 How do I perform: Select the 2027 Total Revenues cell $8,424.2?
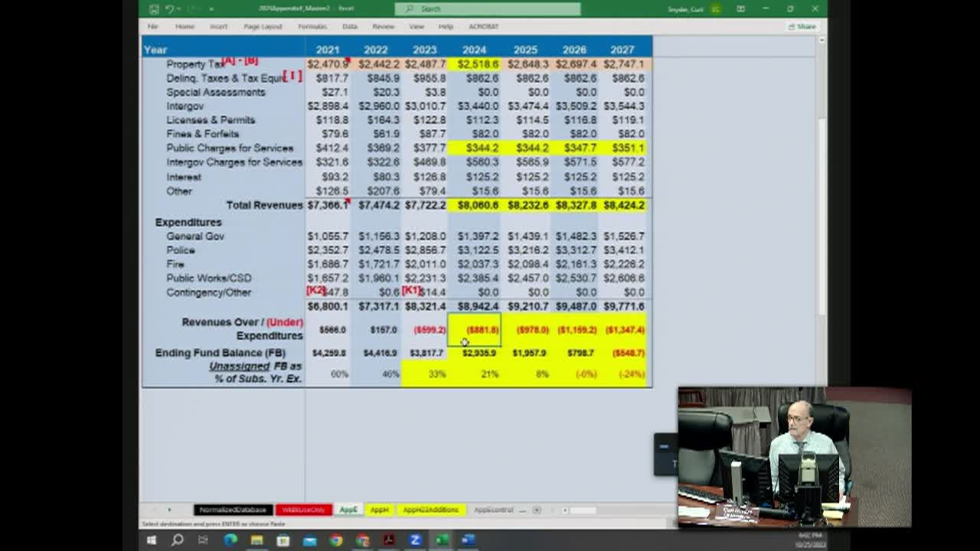(623, 205)
